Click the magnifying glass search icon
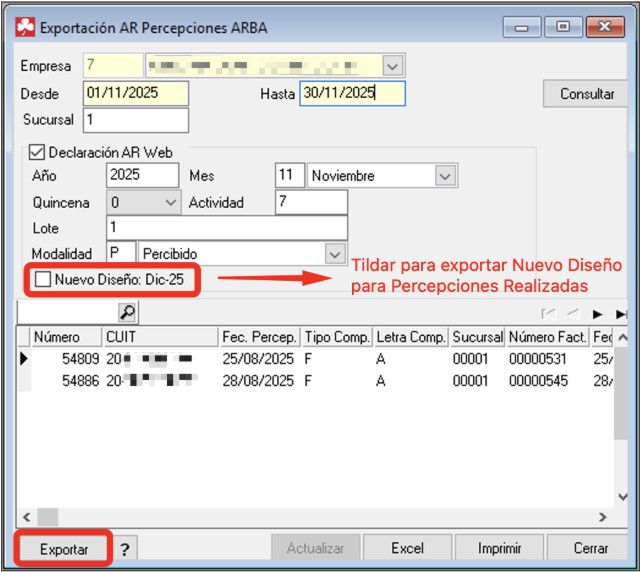Screen dimensions: 641x572 coord(128,312)
